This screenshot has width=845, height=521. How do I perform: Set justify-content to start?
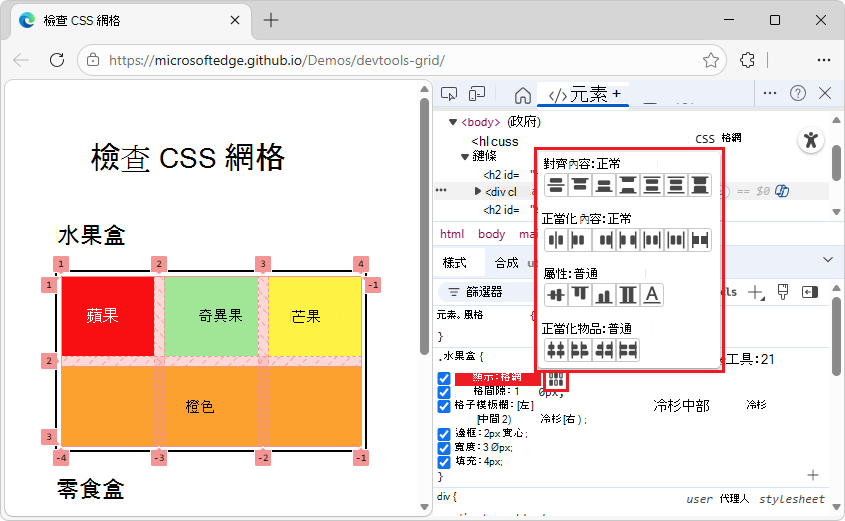[580, 240]
